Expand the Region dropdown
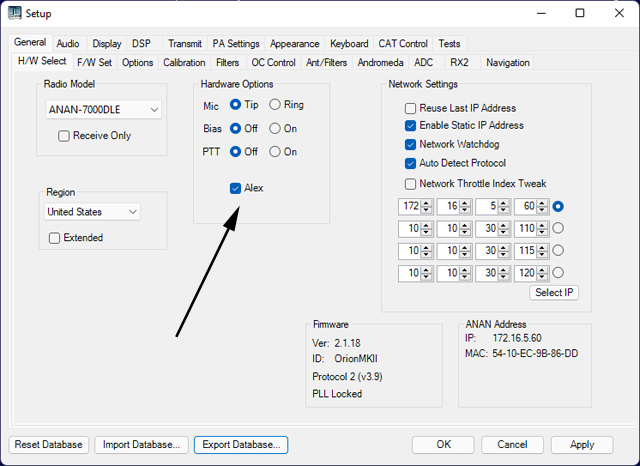This screenshot has height=466, width=640. (92, 212)
